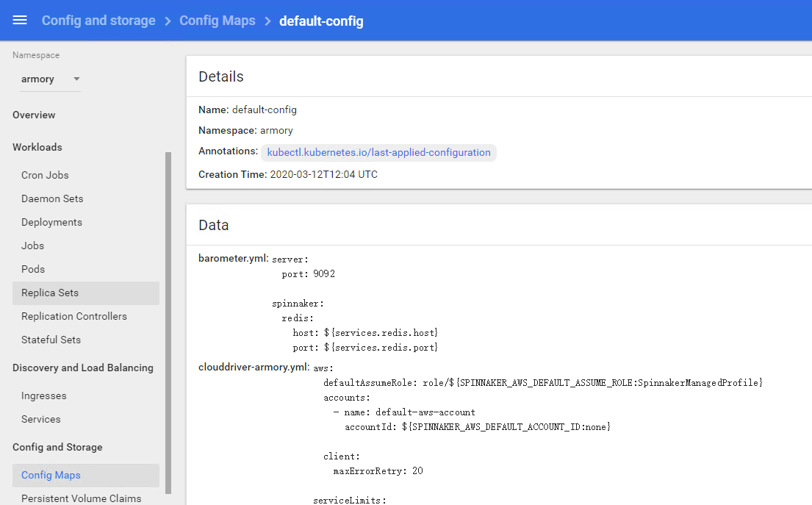812x505 pixels.
Task: Open the last-applied-configuration annotation
Action: tap(378, 153)
